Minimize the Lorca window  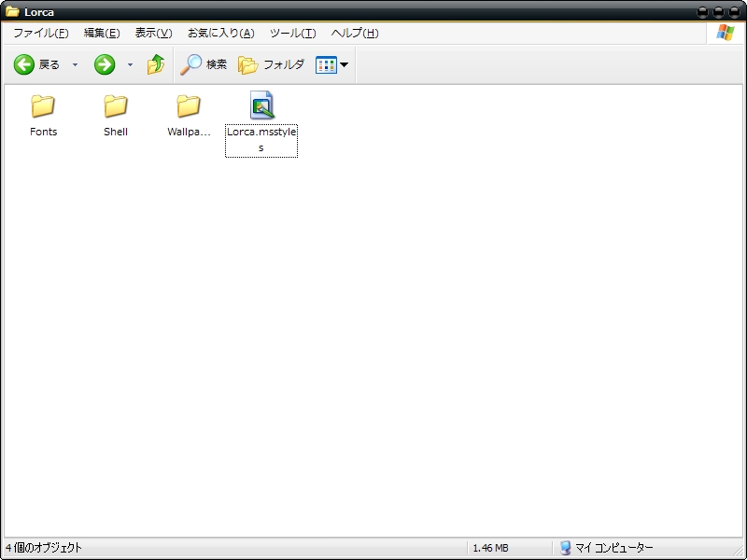(x=702, y=12)
